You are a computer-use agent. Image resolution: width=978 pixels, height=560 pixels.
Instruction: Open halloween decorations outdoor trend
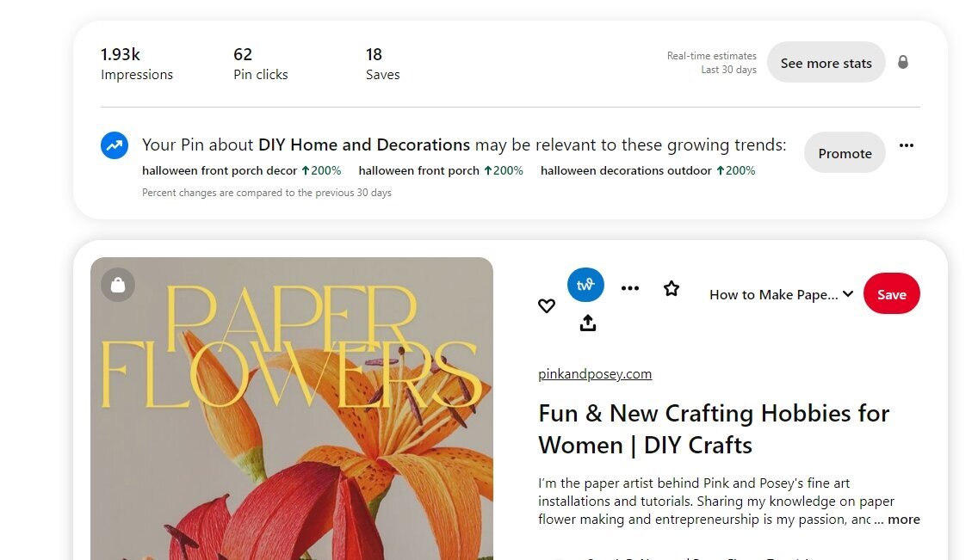point(647,170)
